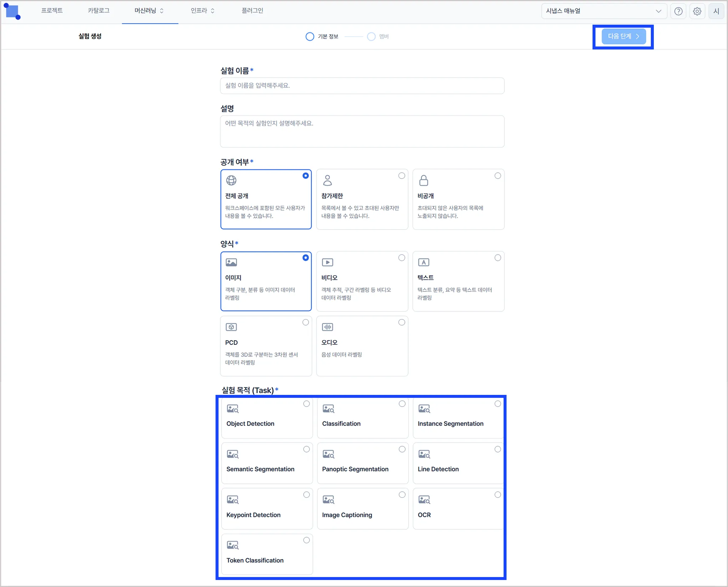Select the 텍스트 format radio button
Screen dimensions: 728x587
[x=498, y=258]
